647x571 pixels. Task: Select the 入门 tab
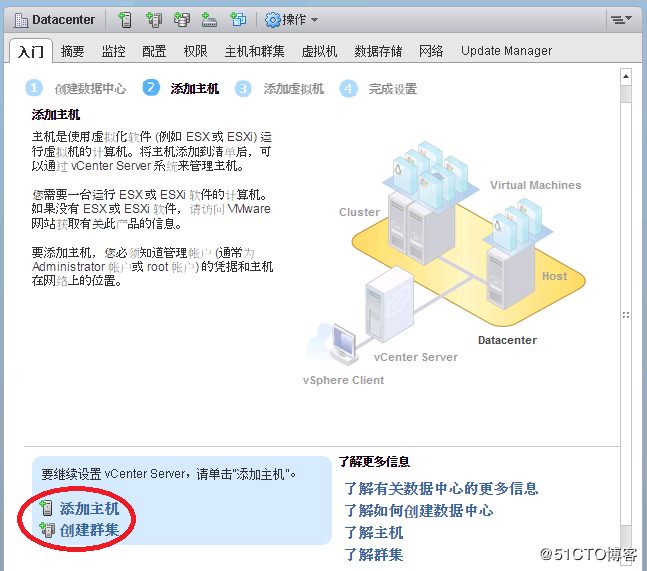(x=31, y=52)
